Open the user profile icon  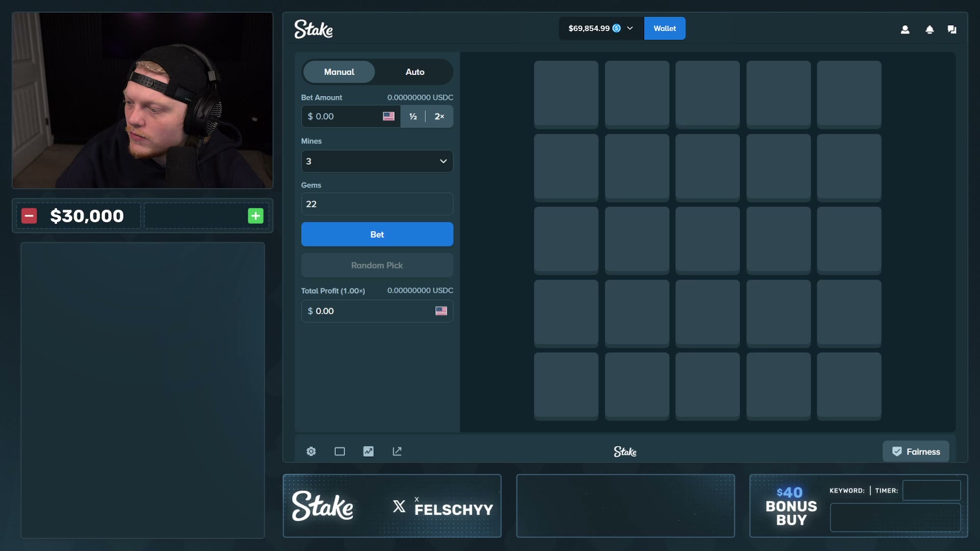point(905,30)
